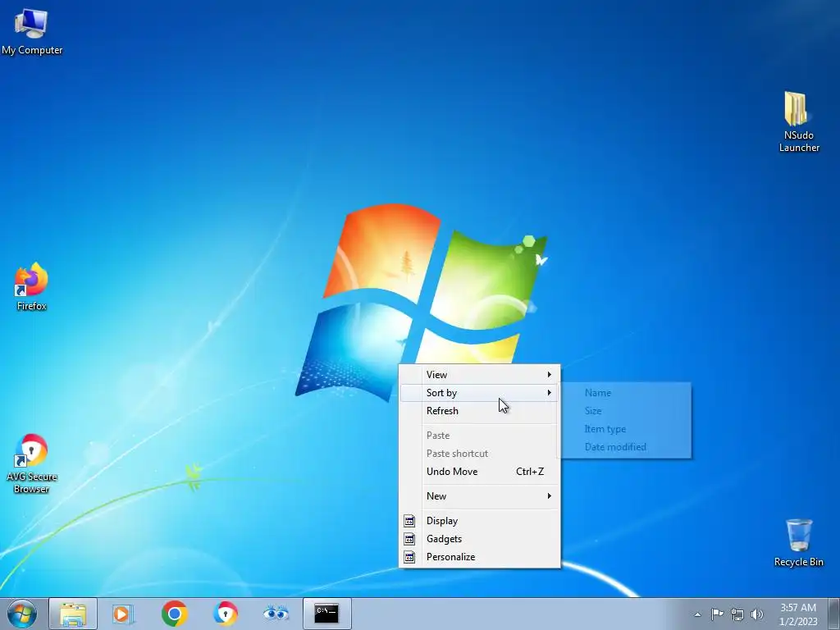Open the View submenu in the context menu

point(480,374)
